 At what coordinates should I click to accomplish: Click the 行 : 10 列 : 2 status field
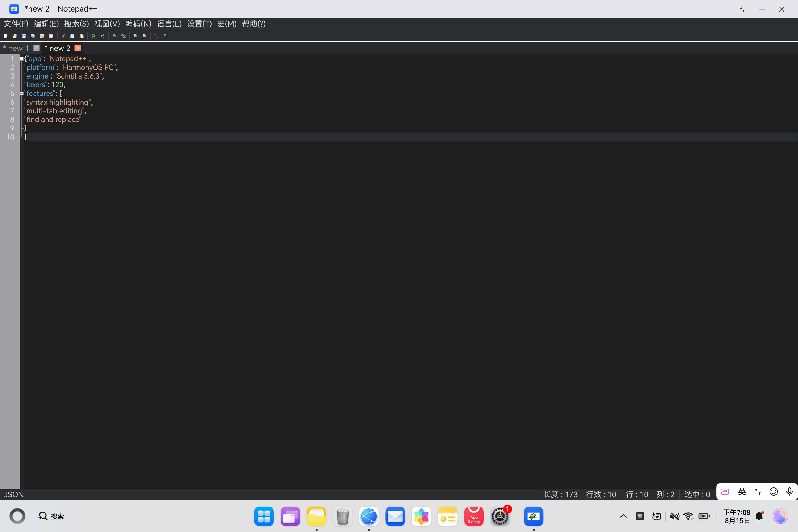pyautogui.click(x=650, y=494)
